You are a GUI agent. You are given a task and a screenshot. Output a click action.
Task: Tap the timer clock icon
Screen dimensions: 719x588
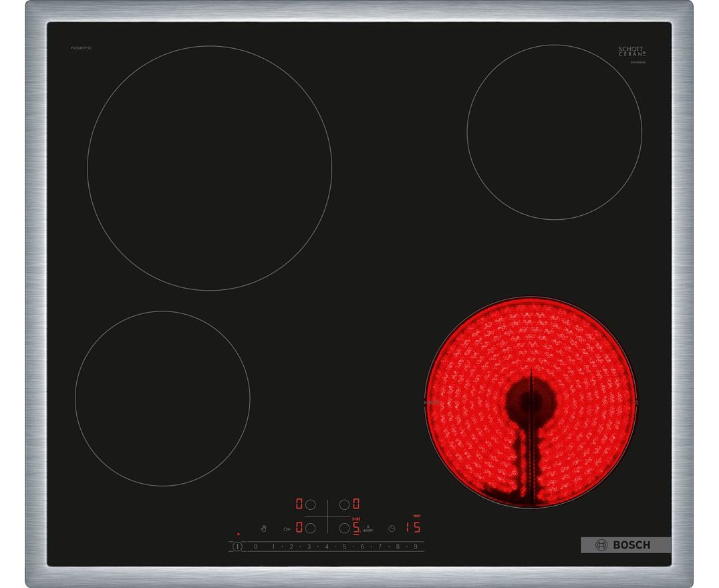(392, 529)
